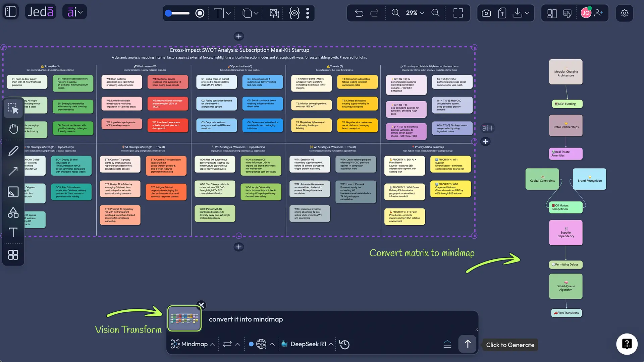The width and height of the screenshot is (644, 362).
Task: Redo the last action
Action: pos(374,13)
